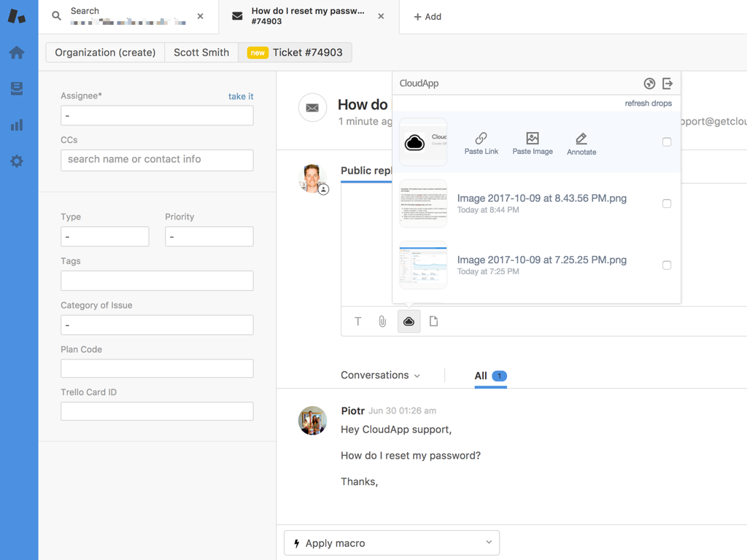Open the Apply macro dropdown
The width and height of the screenshot is (747, 560).
[391, 542]
